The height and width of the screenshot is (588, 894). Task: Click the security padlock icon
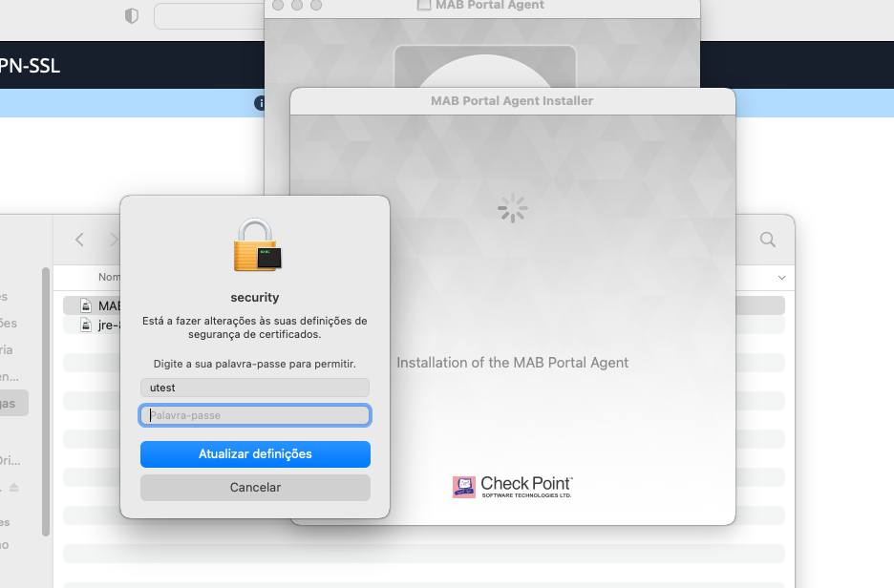[257, 245]
